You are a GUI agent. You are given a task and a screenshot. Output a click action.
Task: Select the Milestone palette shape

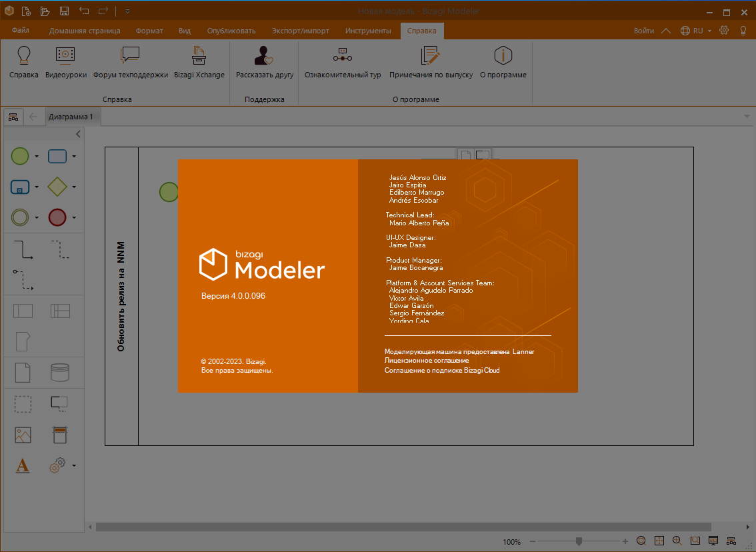[x=23, y=341]
